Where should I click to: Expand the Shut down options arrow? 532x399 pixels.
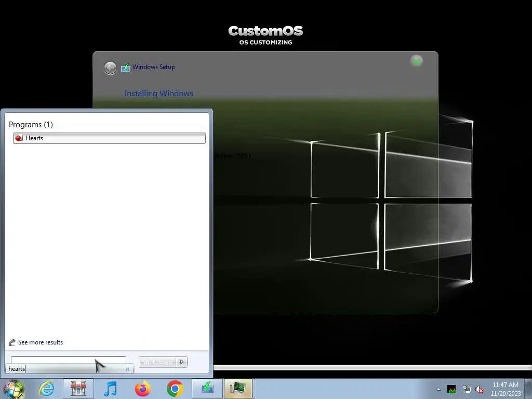[182, 362]
